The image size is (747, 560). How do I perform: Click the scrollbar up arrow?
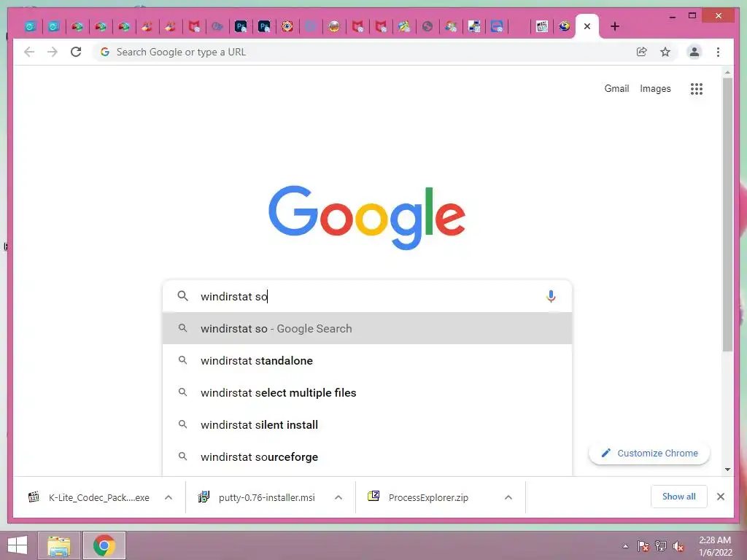click(727, 72)
